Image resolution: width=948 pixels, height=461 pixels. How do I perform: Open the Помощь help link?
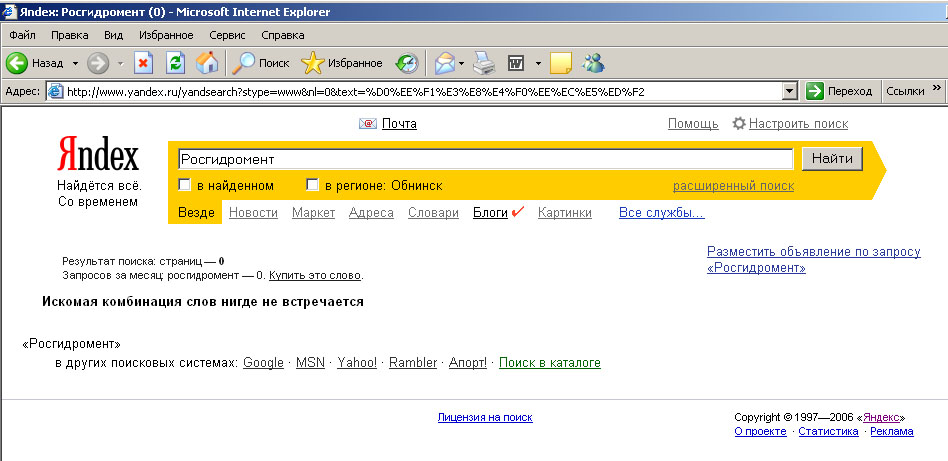click(x=693, y=124)
